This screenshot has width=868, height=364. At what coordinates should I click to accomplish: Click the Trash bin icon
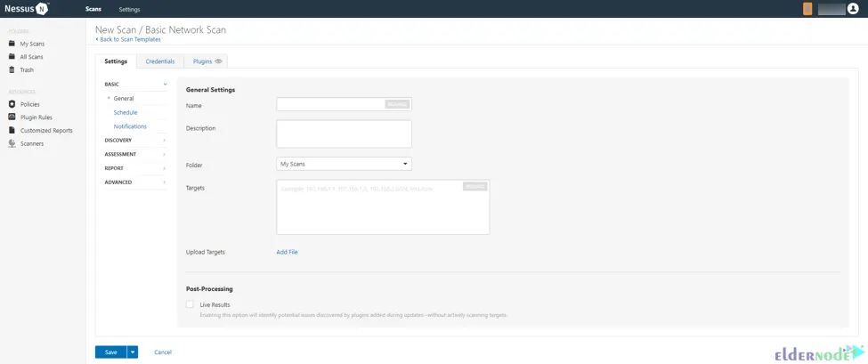[x=12, y=69]
